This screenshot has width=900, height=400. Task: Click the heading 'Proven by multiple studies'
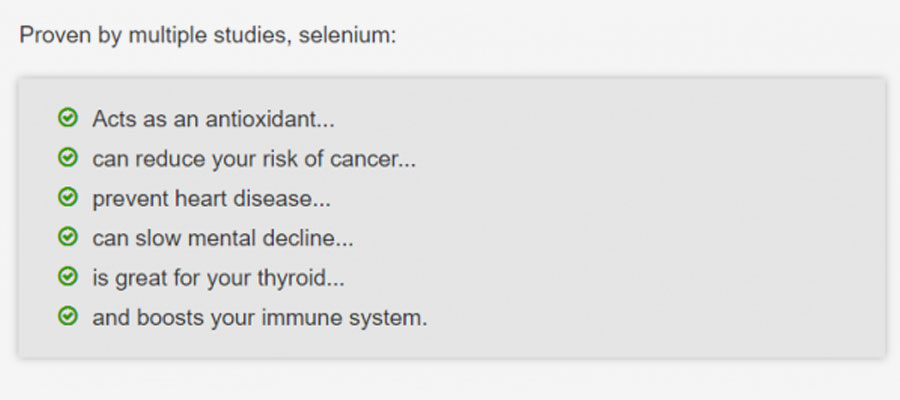[x=156, y=36]
